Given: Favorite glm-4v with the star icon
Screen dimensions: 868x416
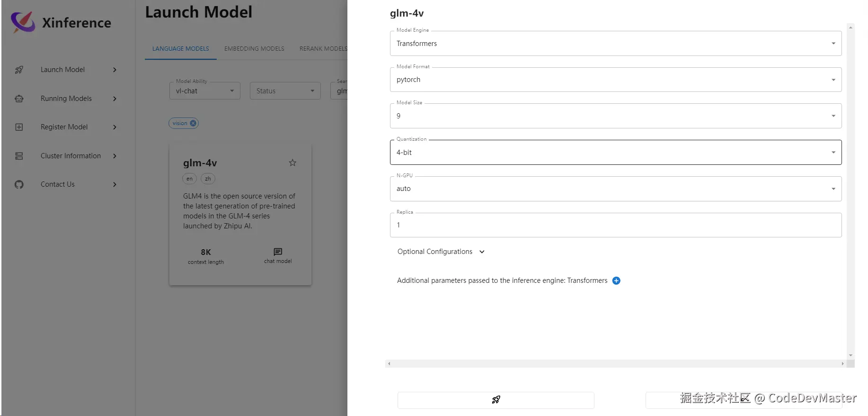Looking at the screenshot, I should point(292,163).
